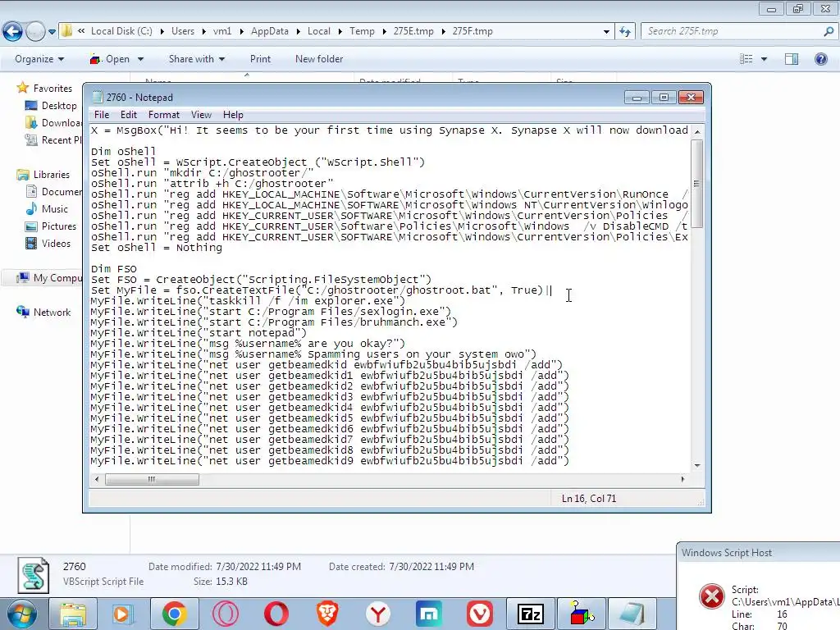840x630 pixels.
Task: Open the Organize dropdown menu
Action: 39,59
